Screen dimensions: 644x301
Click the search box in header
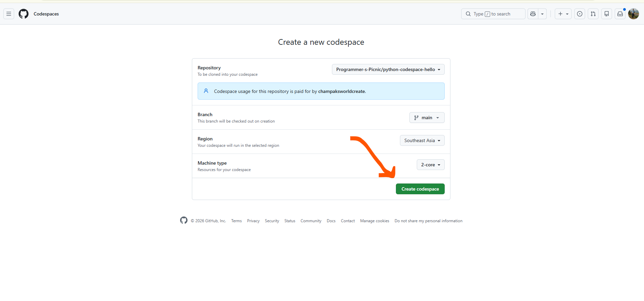pos(493,14)
